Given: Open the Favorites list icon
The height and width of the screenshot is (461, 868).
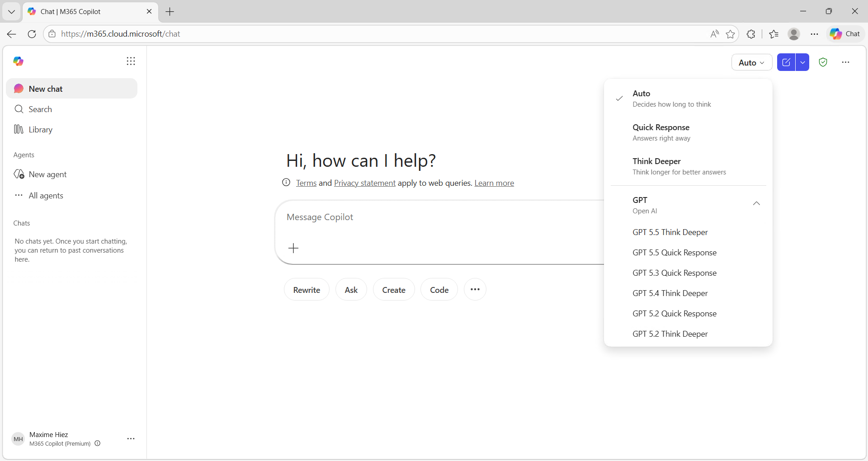Looking at the screenshot, I should click(774, 34).
